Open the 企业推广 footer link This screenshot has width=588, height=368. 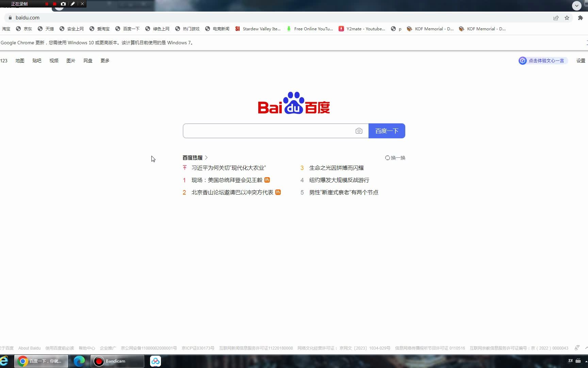108,348
